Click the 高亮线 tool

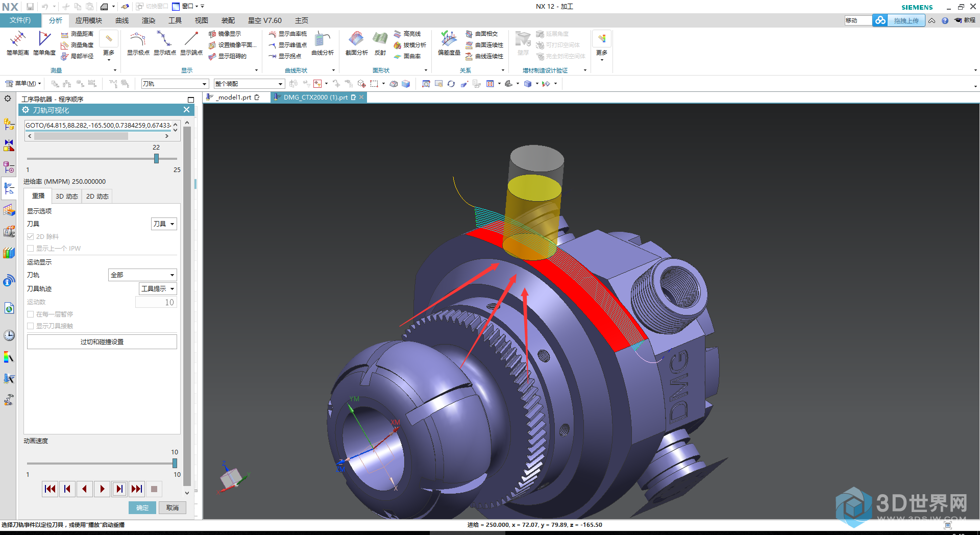[x=407, y=34]
